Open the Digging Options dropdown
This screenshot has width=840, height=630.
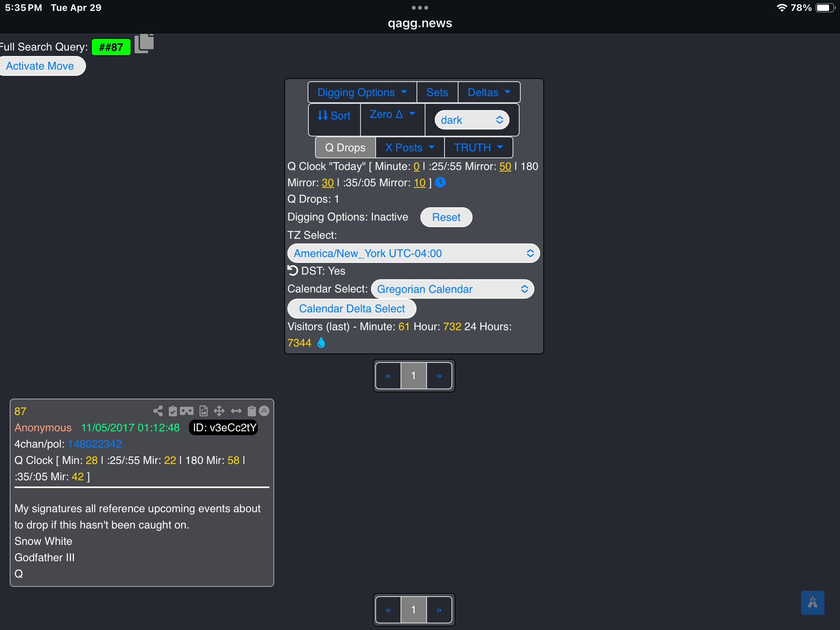point(362,93)
